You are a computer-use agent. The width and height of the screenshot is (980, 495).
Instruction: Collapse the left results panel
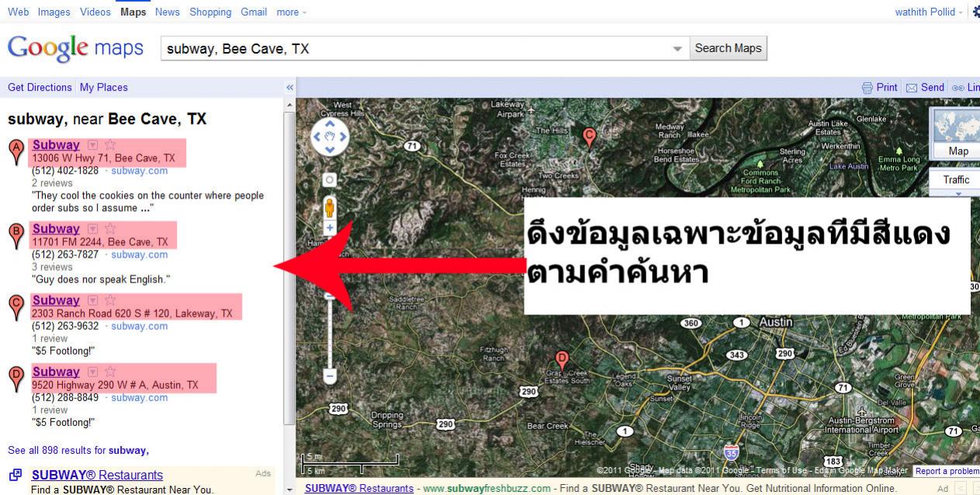click(x=290, y=88)
